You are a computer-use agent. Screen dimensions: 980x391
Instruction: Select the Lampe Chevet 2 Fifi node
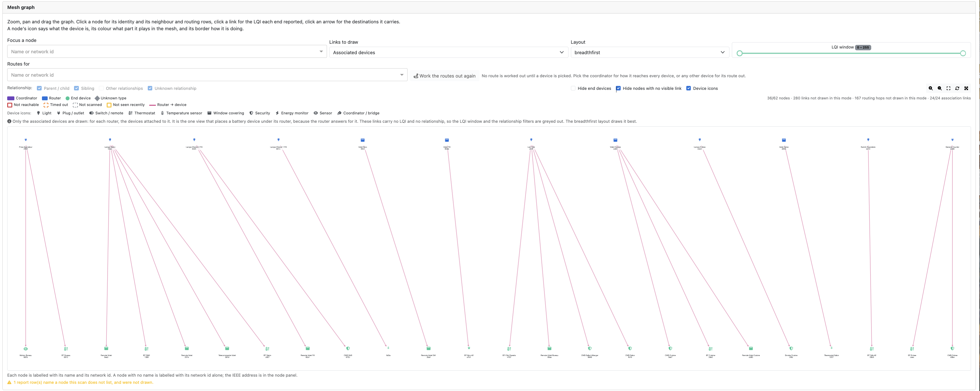coord(194,140)
